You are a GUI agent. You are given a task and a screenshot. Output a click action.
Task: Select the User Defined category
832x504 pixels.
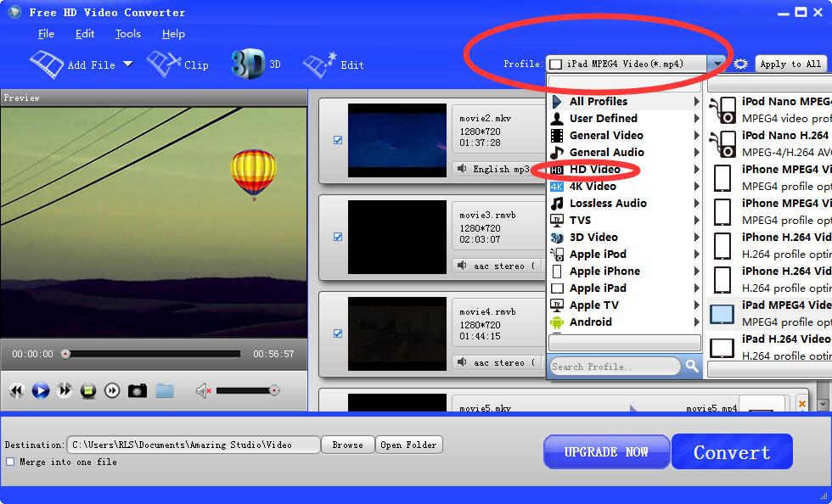(x=625, y=118)
